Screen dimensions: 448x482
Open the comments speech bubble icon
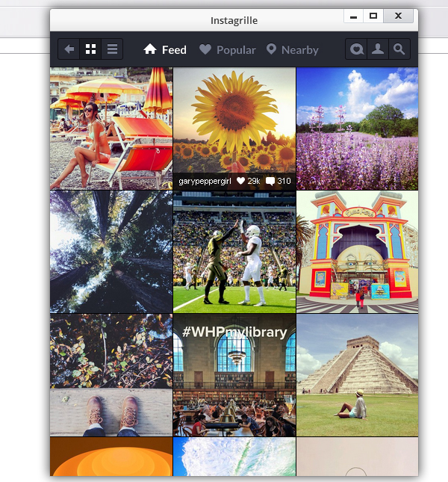(x=356, y=49)
